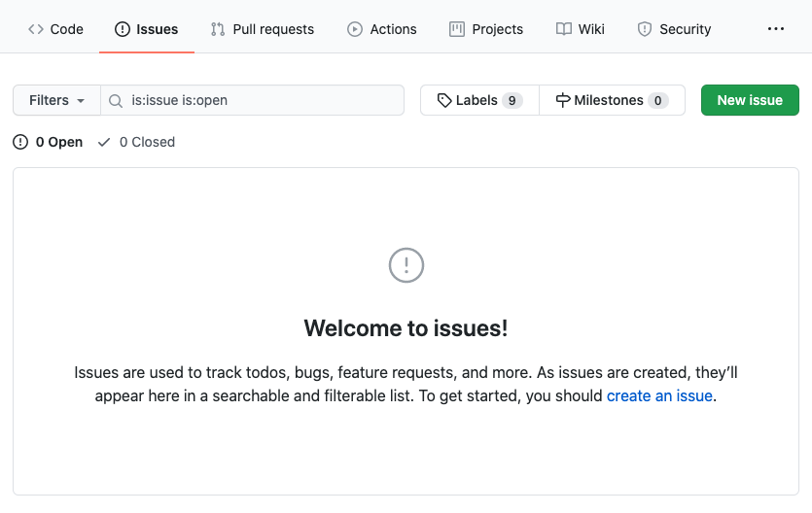Screen dimensions: 812x513
Task: Open the Labels list
Action: [x=479, y=100]
